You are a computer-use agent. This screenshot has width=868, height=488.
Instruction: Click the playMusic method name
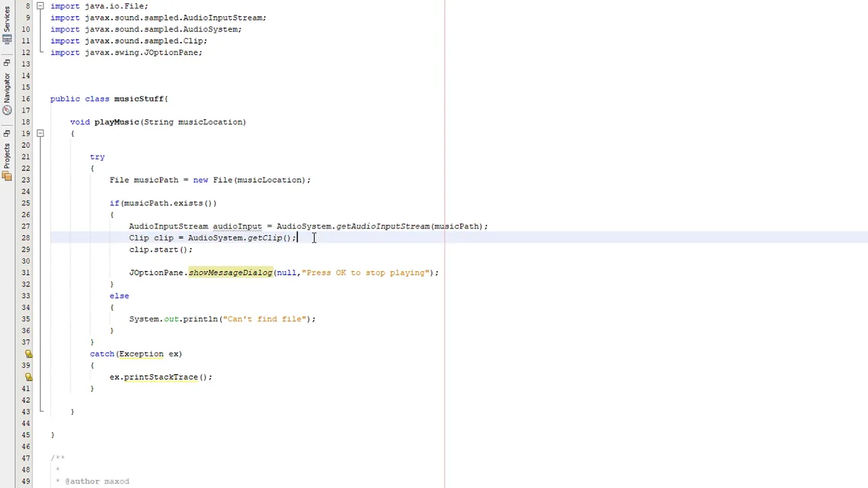[x=117, y=122]
